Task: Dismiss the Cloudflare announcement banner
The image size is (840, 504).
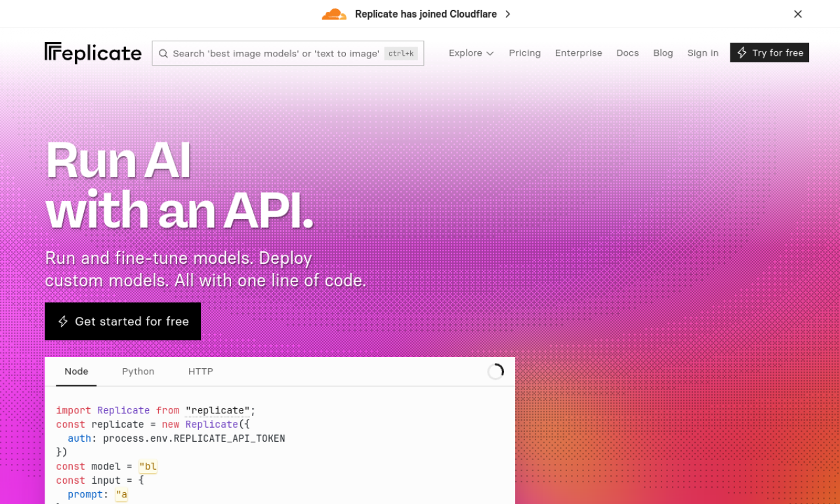Action: (798, 14)
